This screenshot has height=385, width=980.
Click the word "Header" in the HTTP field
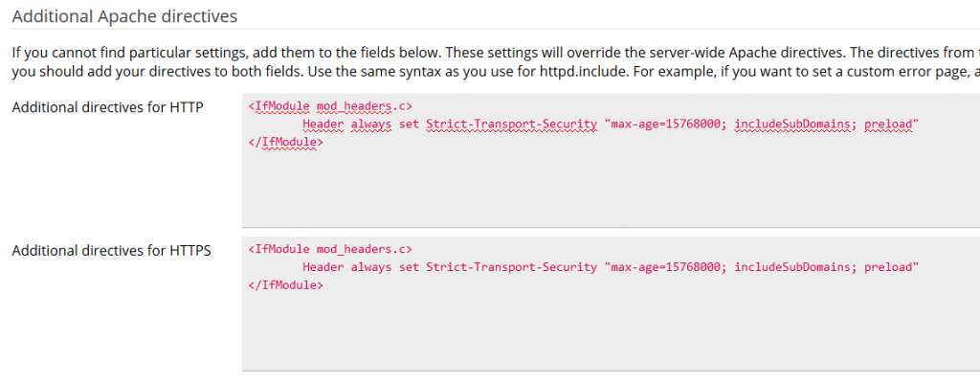point(323,125)
